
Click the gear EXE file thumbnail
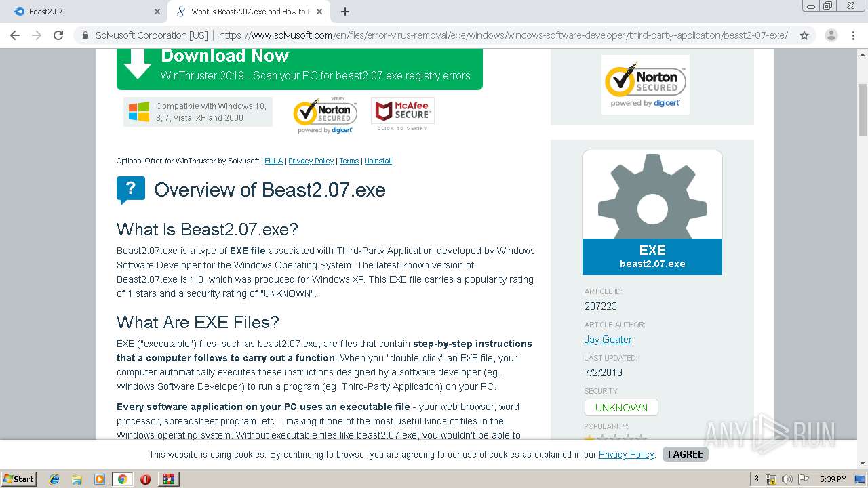652,212
